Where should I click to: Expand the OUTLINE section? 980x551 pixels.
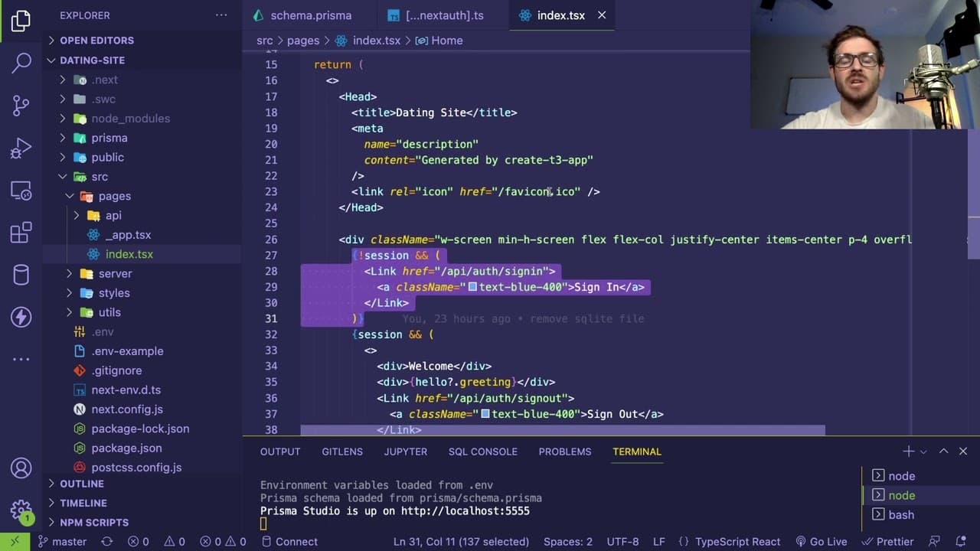82,484
